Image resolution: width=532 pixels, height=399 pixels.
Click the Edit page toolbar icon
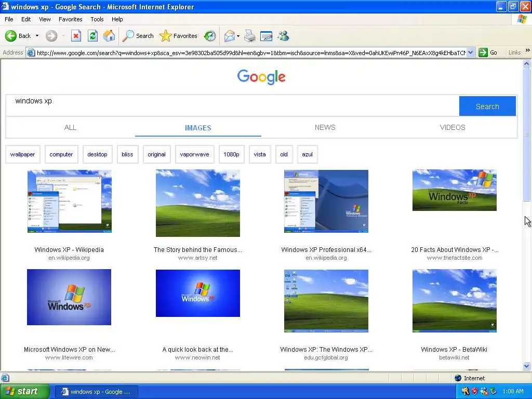[267, 36]
